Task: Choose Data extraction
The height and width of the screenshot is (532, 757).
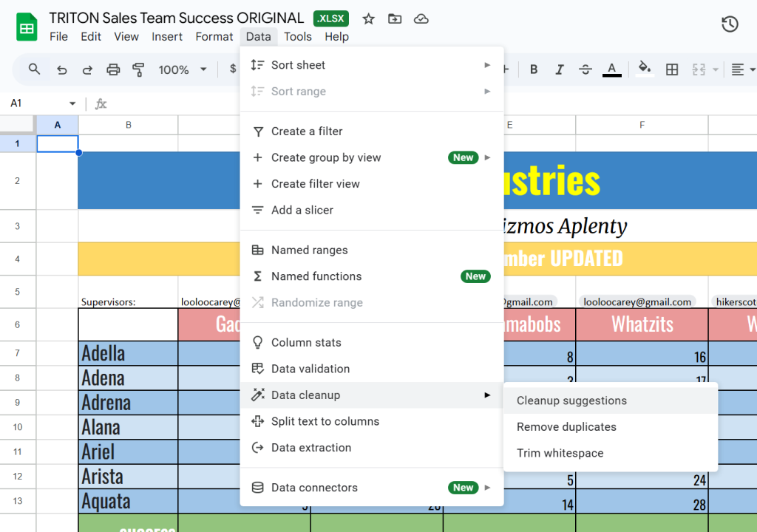Action: tap(372, 448)
